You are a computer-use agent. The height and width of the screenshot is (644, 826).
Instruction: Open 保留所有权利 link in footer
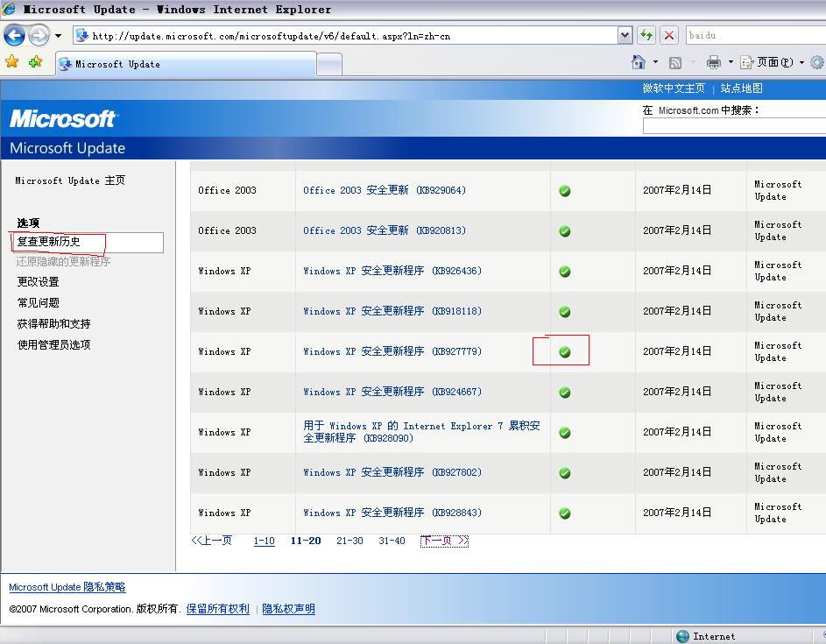(x=217, y=609)
